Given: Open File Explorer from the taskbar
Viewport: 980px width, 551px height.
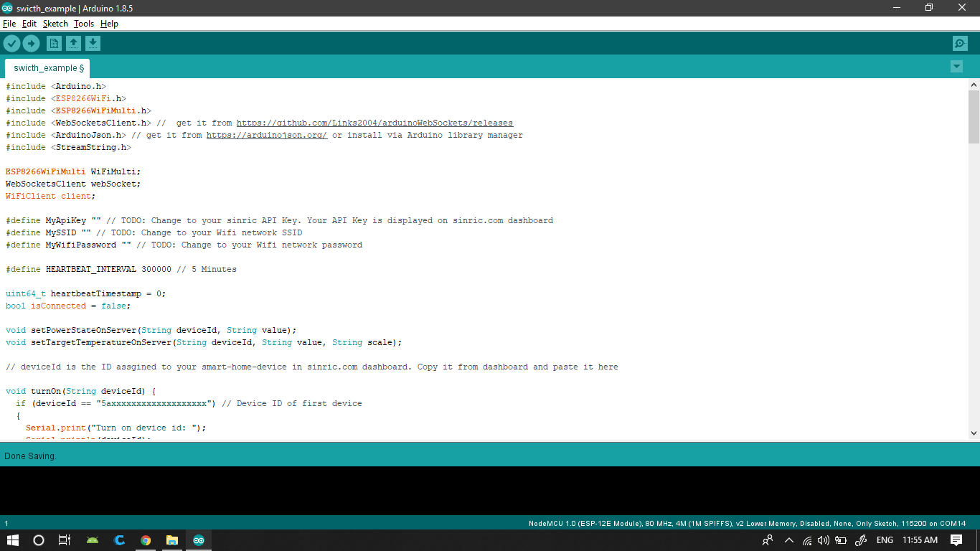Looking at the screenshot, I should [x=172, y=540].
